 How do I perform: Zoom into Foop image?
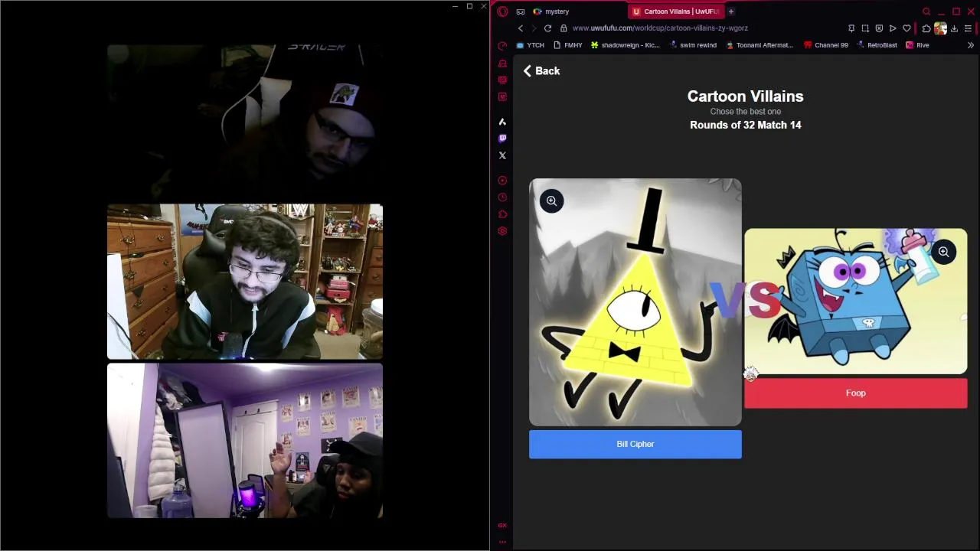tap(943, 252)
